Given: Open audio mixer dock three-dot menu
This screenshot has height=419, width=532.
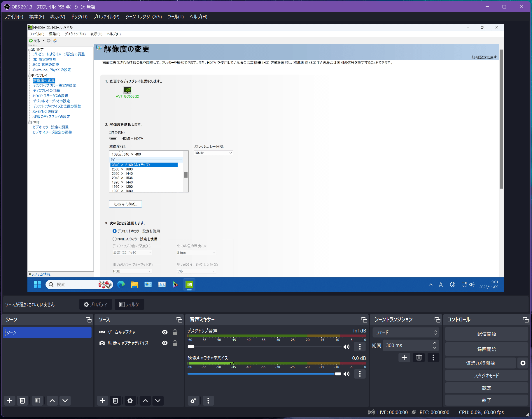Looking at the screenshot, I should (208, 401).
